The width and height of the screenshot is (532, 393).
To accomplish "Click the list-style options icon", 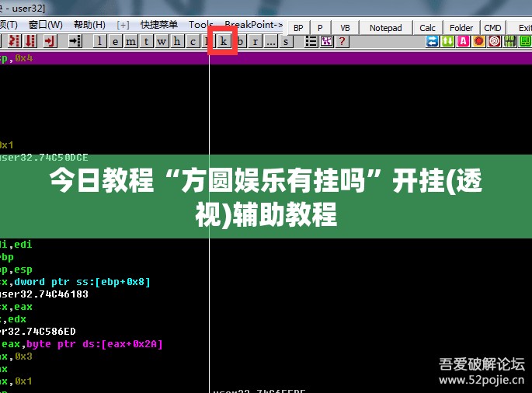I will click(311, 41).
